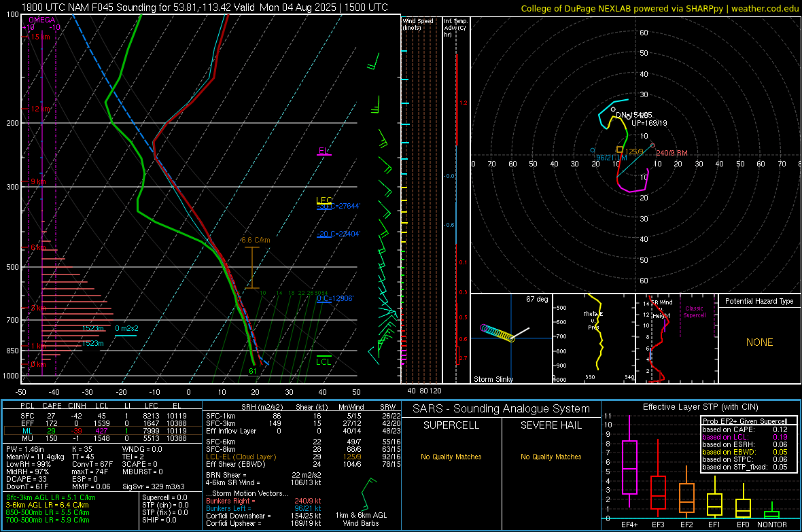
Task: Select the yellow 'LFC' level label
Action: point(324,200)
